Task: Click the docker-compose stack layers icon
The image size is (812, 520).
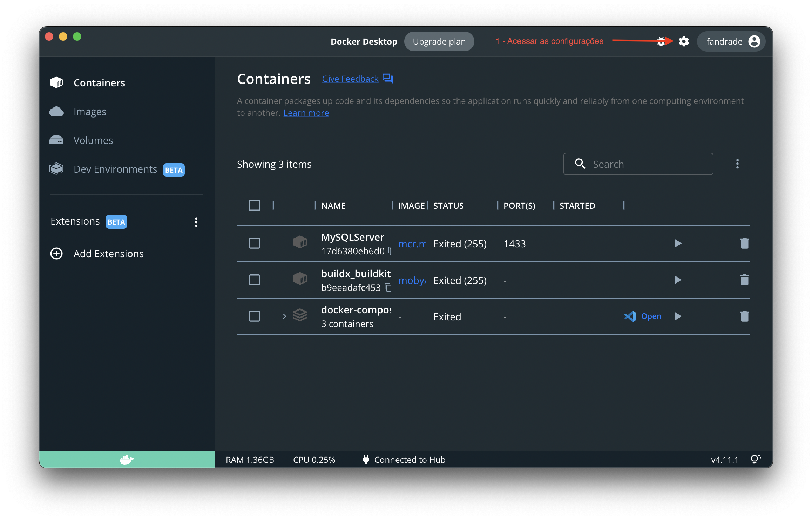Action: pos(300,315)
